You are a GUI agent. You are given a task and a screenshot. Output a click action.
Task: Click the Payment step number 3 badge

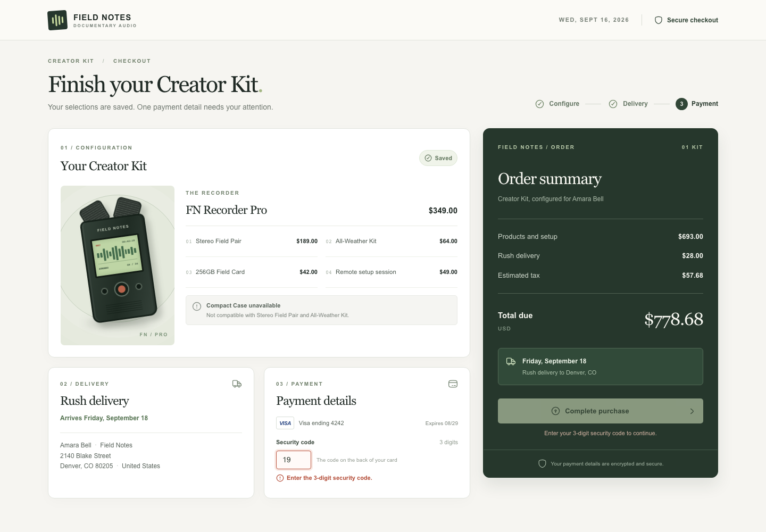681,104
